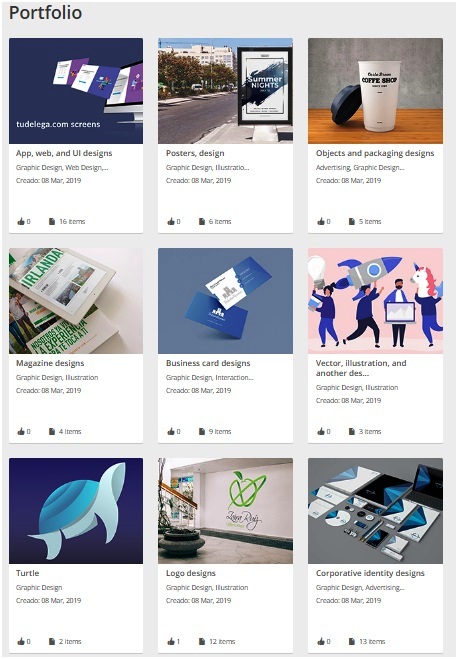The width and height of the screenshot is (458, 659).
Task: Open the blue turtle illustration thumbnail
Action: tap(76, 511)
